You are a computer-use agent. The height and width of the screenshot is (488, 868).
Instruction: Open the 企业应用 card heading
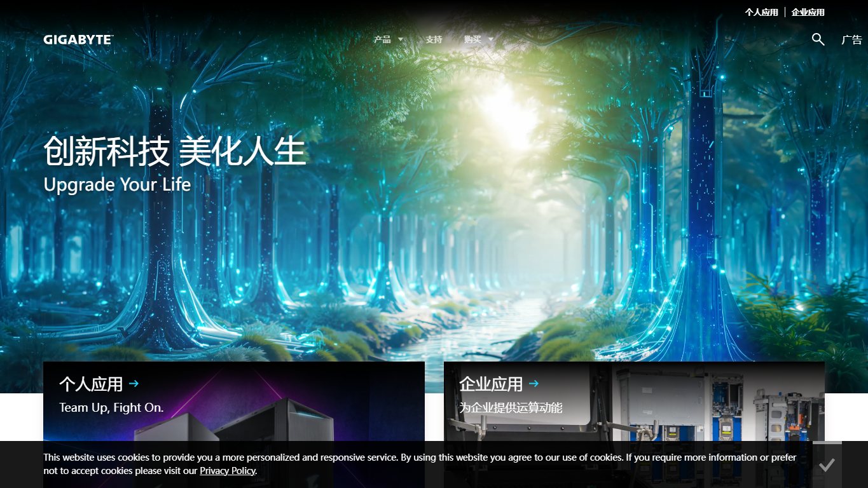coord(491,384)
